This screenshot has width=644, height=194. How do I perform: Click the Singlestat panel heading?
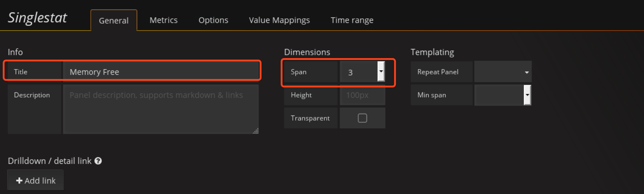pyautogui.click(x=37, y=18)
